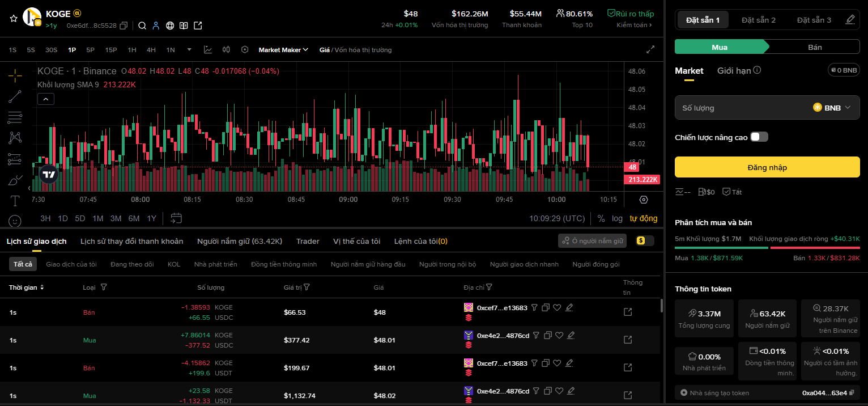Select the text tool in chart sidebar
Screen dimensions: 868x406
15,201
